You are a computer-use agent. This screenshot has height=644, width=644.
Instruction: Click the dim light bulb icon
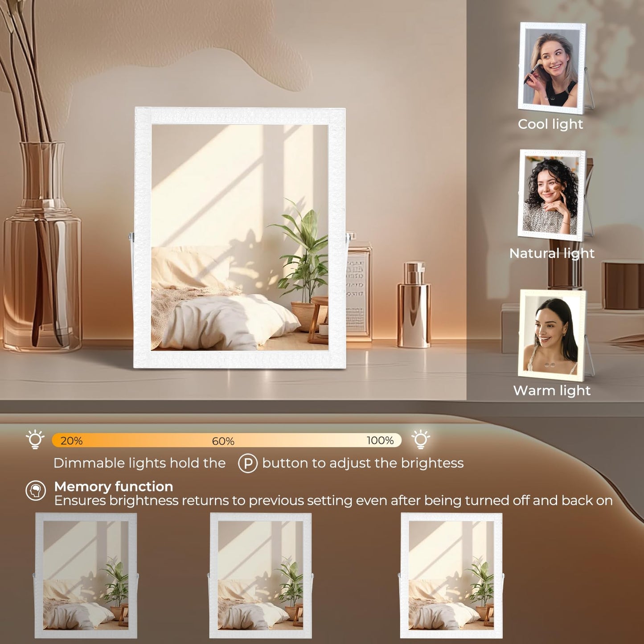(35, 439)
